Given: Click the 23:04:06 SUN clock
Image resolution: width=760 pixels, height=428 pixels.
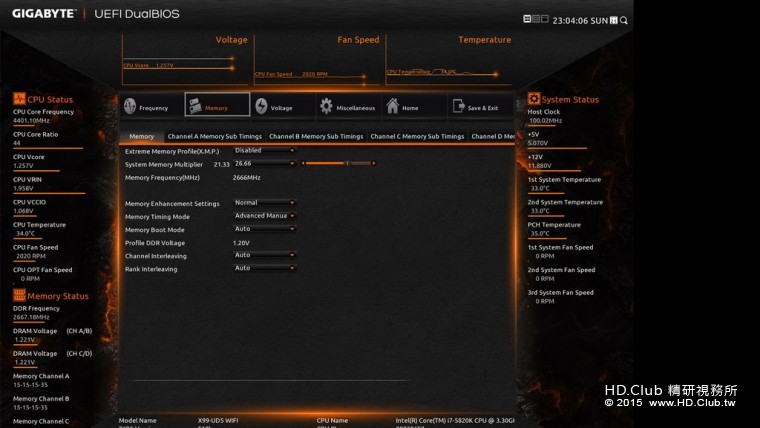Looking at the screenshot, I should [580, 20].
